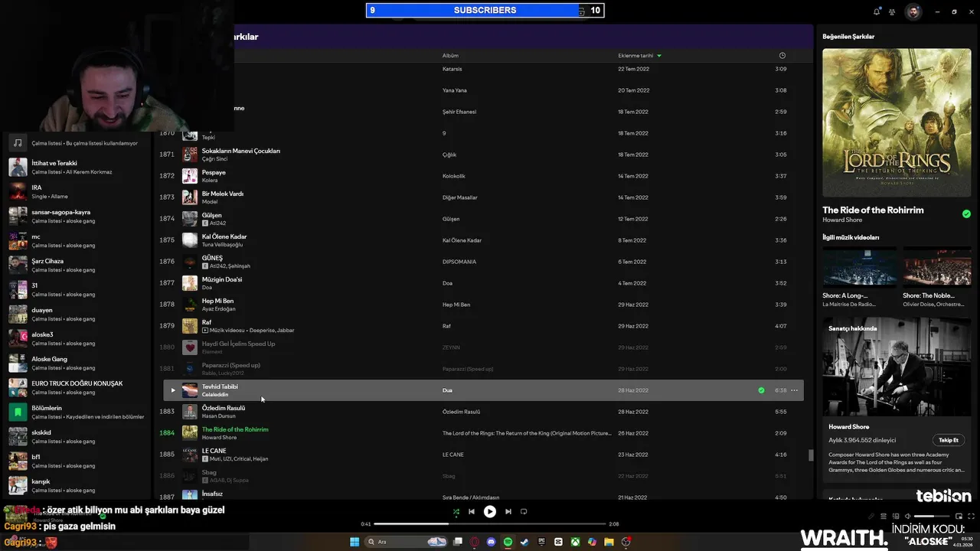
Task: Click Takip Et to follow Howard Shore
Action: (949, 440)
